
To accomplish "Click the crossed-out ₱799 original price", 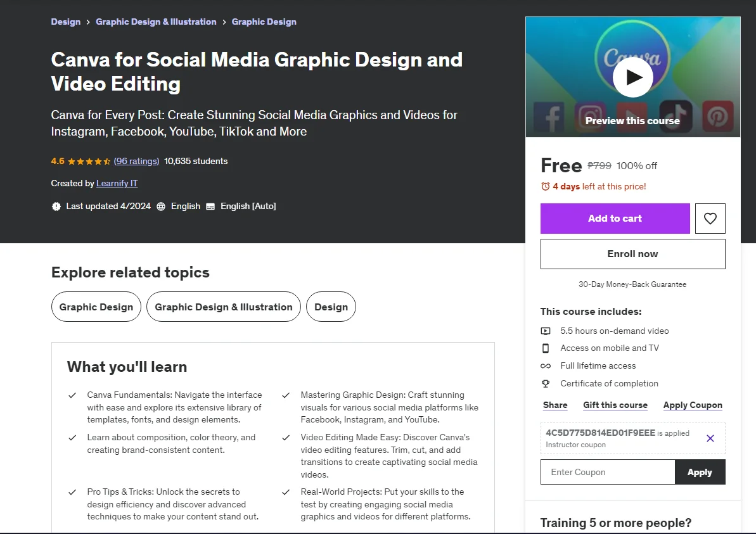I will pyautogui.click(x=599, y=166).
